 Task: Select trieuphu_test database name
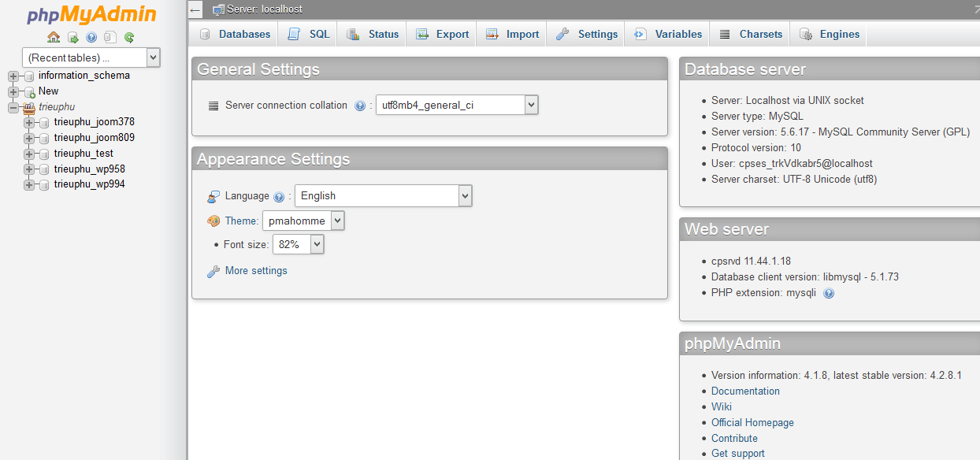pyautogui.click(x=84, y=154)
